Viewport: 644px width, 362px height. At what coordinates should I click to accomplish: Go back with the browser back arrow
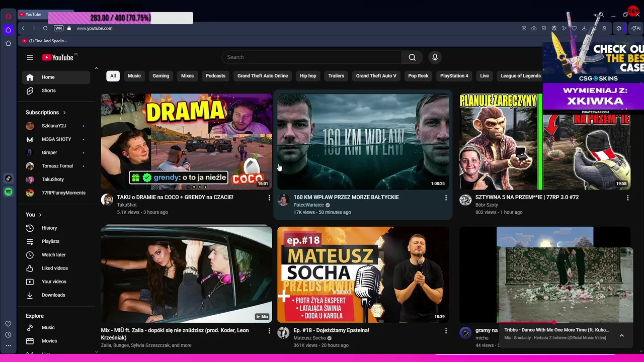coord(23,28)
